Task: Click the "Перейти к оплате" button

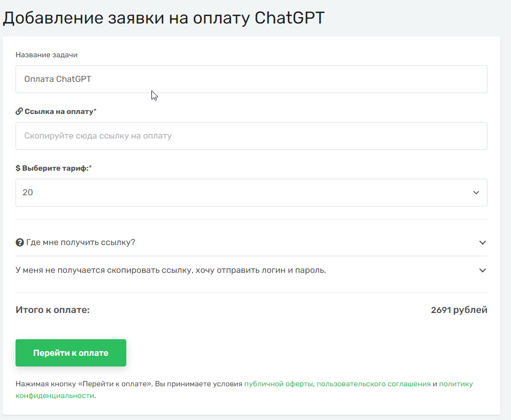Action: coord(71,353)
